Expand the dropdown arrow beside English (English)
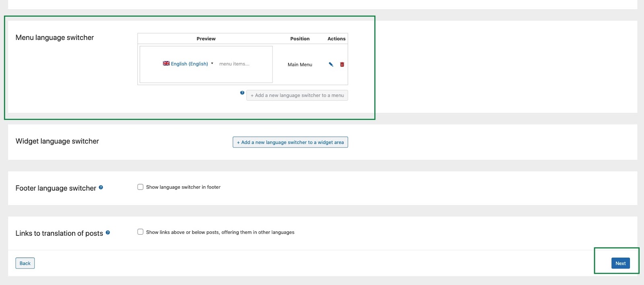Screen dimensions: 644x285 click(x=212, y=64)
